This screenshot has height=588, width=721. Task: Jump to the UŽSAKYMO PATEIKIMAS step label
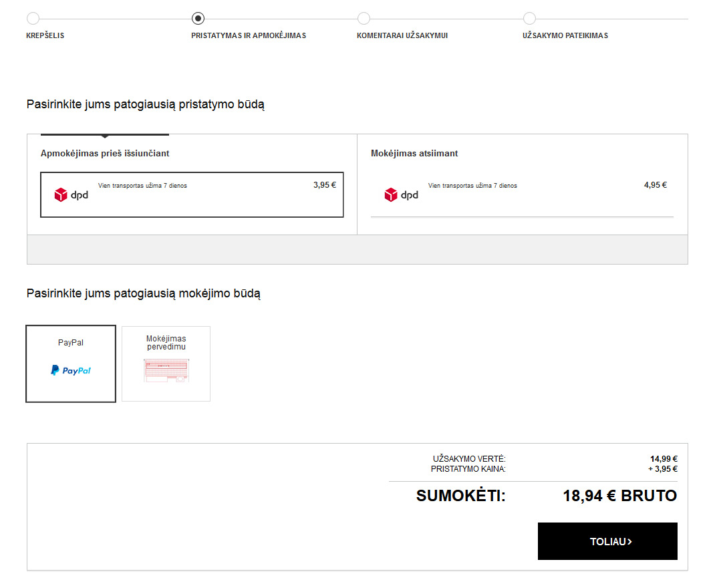tap(565, 35)
